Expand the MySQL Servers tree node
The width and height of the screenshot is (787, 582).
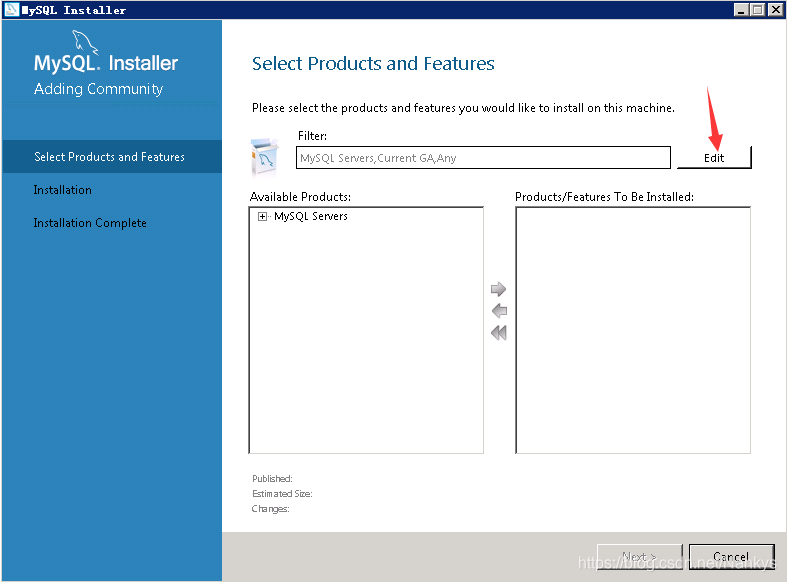pos(262,216)
